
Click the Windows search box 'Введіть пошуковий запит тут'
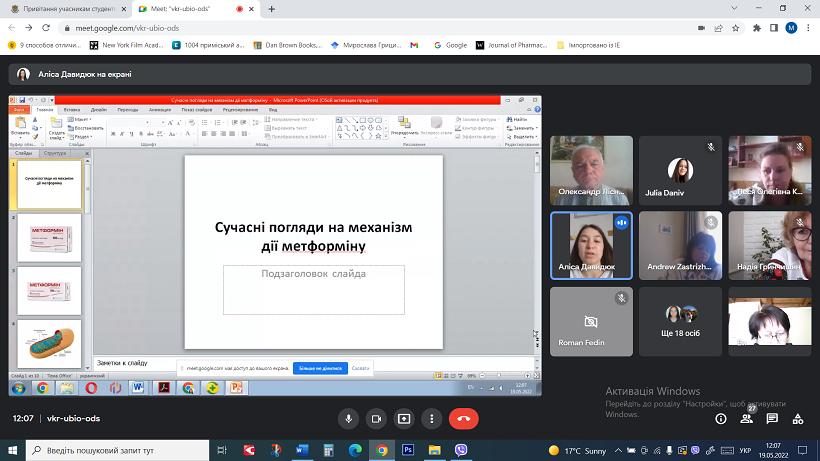click(117, 450)
